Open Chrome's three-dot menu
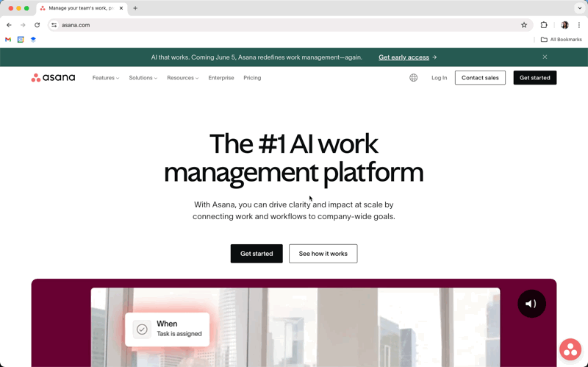 point(579,25)
